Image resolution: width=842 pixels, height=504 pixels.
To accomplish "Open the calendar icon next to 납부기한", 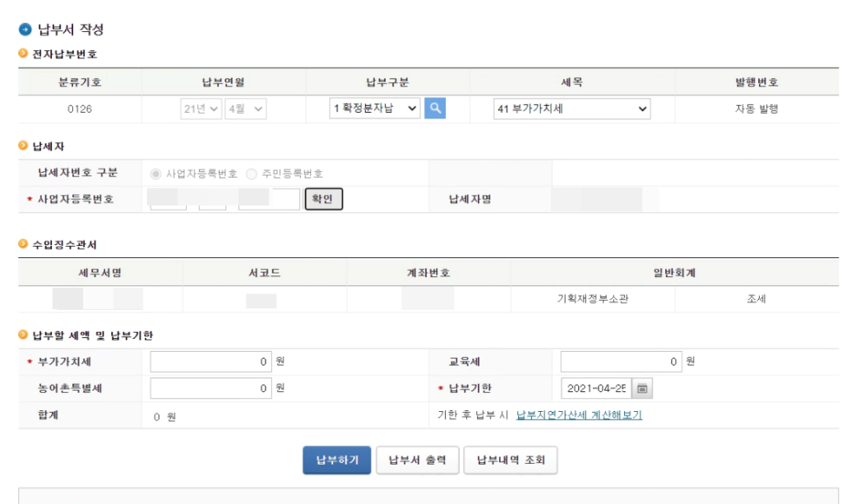I will pyautogui.click(x=642, y=388).
